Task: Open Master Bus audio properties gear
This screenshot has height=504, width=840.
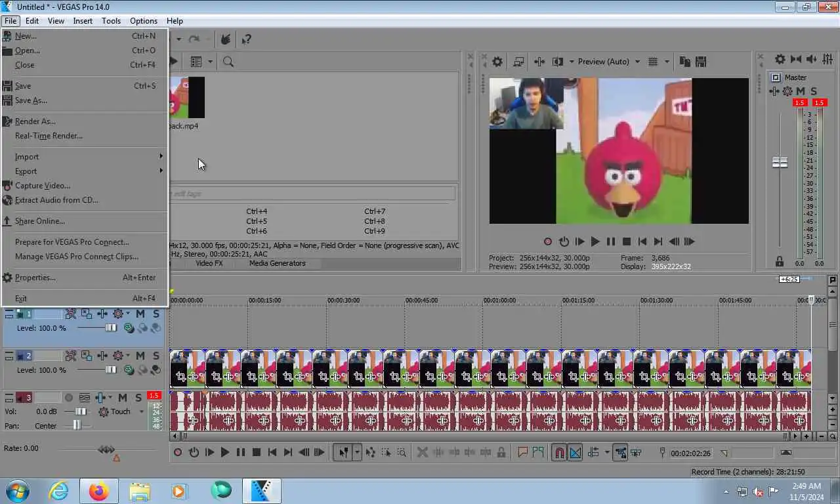Action: pos(780,59)
